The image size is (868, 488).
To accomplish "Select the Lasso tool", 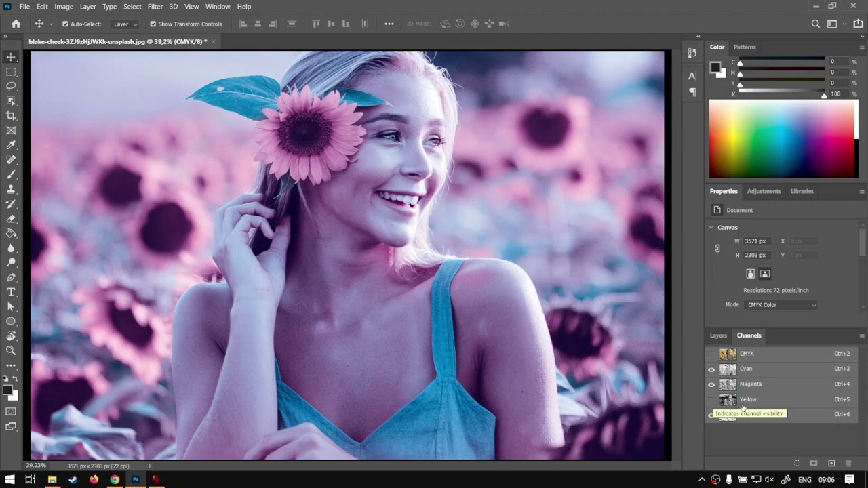I will (11, 86).
